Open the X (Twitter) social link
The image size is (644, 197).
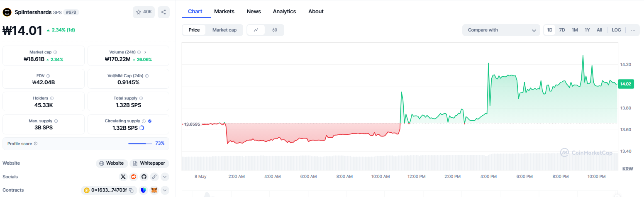point(123,177)
